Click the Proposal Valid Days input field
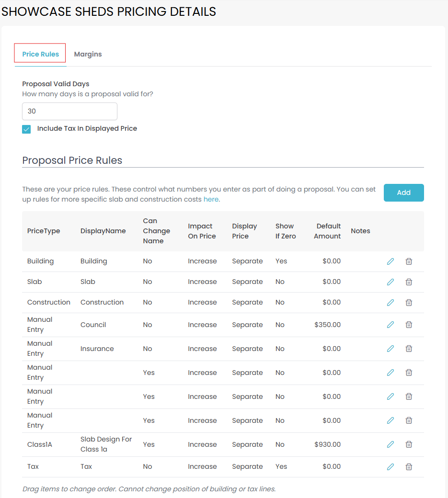Image resolution: width=448 pixels, height=498 pixels. point(69,111)
